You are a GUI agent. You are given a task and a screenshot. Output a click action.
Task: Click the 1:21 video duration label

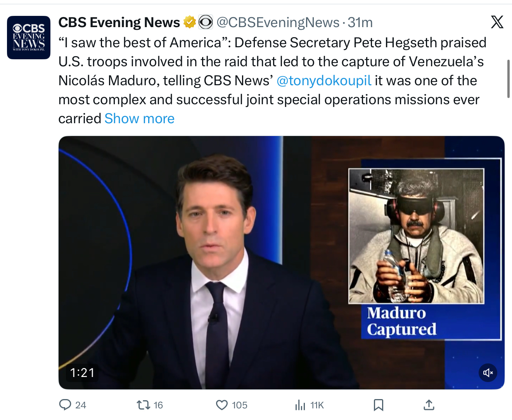tap(82, 373)
